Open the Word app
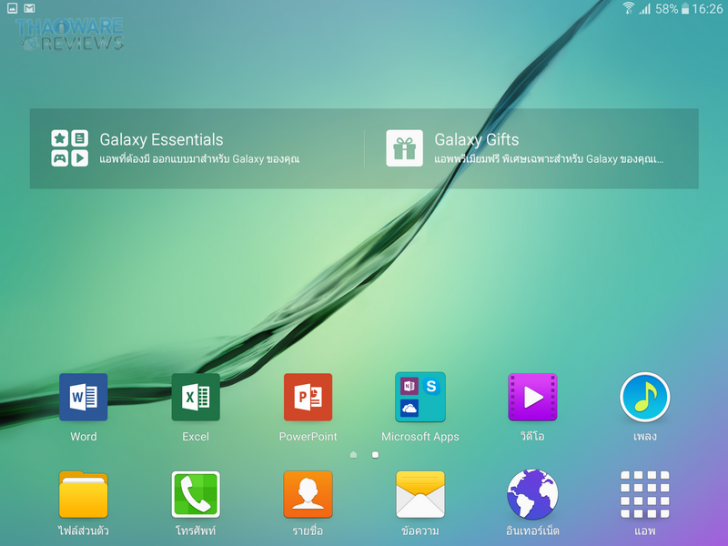This screenshot has height=546, width=728. tap(84, 397)
